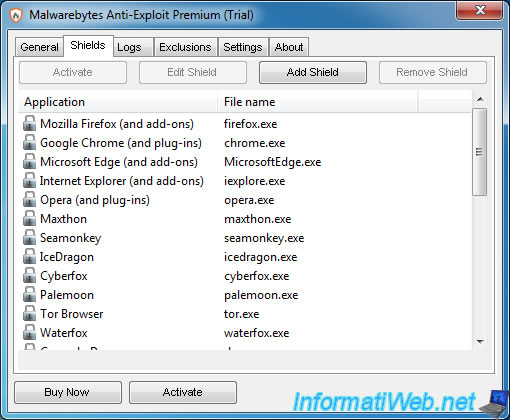Screen dimensions: 510x420
Task: Click the lock icon beside Tor Browser
Action: [x=29, y=313]
